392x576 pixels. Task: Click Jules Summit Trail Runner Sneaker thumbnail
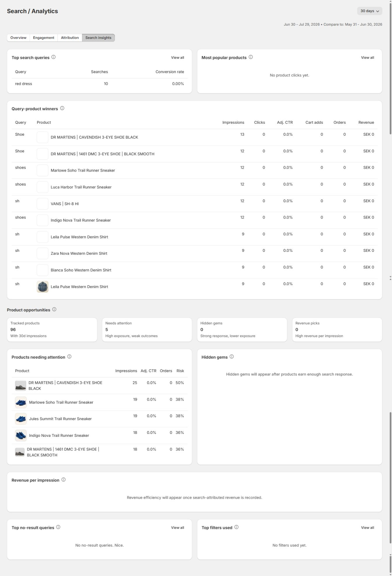[x=21, y=419]
